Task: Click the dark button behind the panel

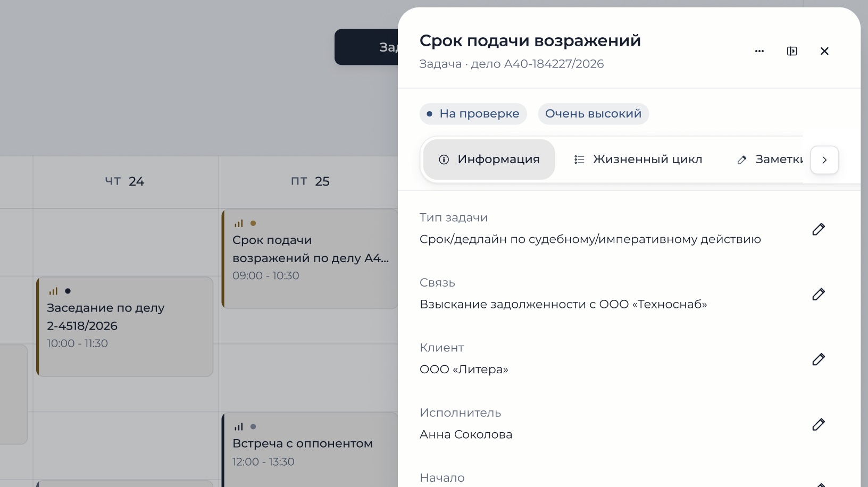Action: [x=366, y=47]
